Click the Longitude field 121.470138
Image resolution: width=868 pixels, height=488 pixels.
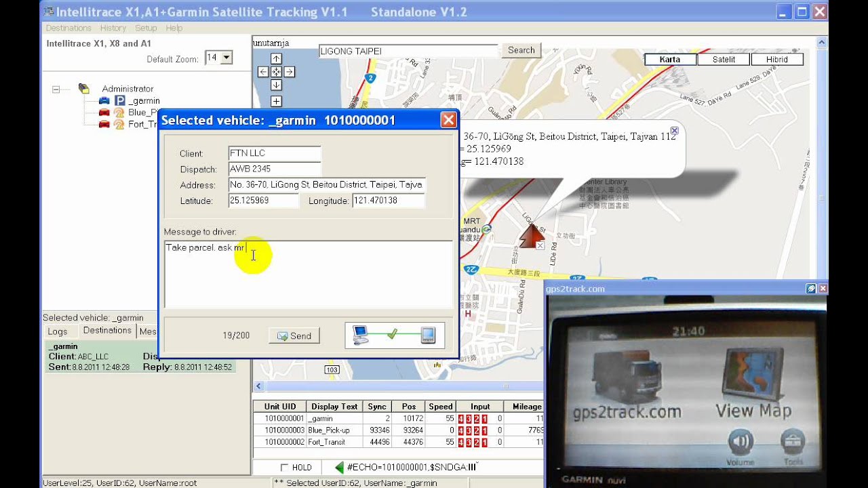pos(389,201)
